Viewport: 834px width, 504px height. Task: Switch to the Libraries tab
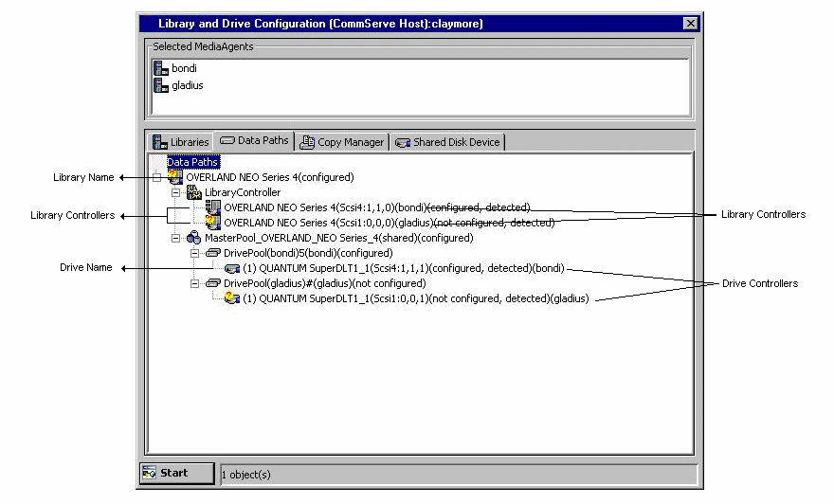(181, 142)
